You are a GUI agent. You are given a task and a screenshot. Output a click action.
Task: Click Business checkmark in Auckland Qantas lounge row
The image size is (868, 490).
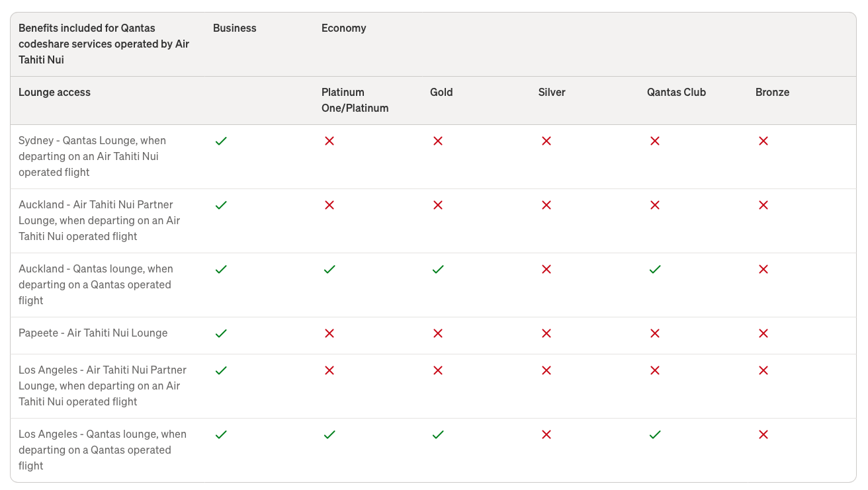(221, 269)
